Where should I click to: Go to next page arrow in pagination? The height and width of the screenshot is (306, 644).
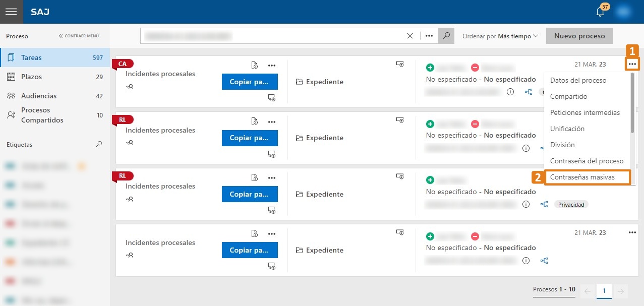tap(621, 291)
